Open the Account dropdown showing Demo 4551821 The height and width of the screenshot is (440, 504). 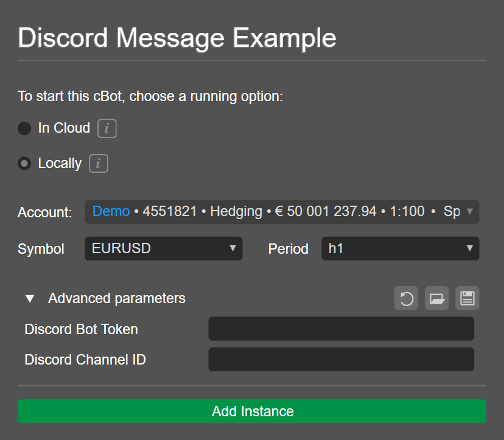tap(282, 212)
